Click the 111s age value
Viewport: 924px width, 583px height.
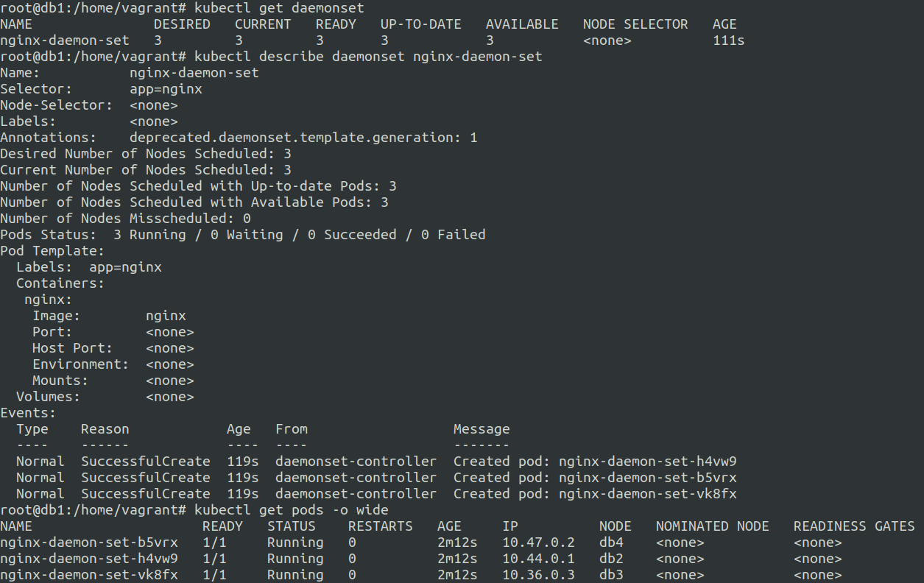click(728, 40)
